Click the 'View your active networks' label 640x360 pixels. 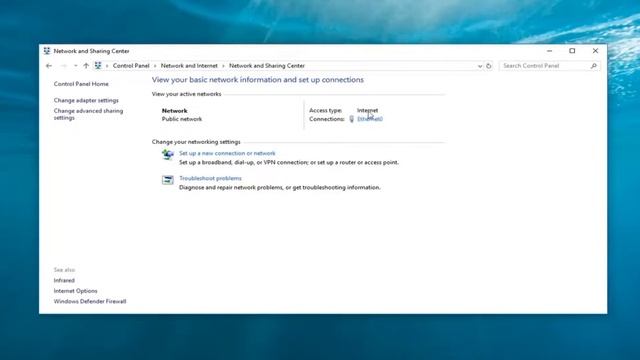pos(187,94)
